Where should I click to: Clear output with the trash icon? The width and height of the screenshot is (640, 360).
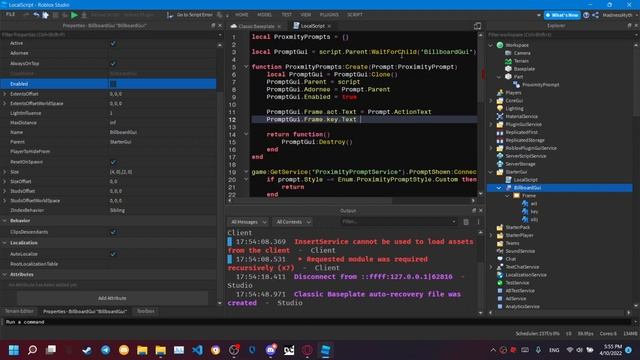coord(466,222)
